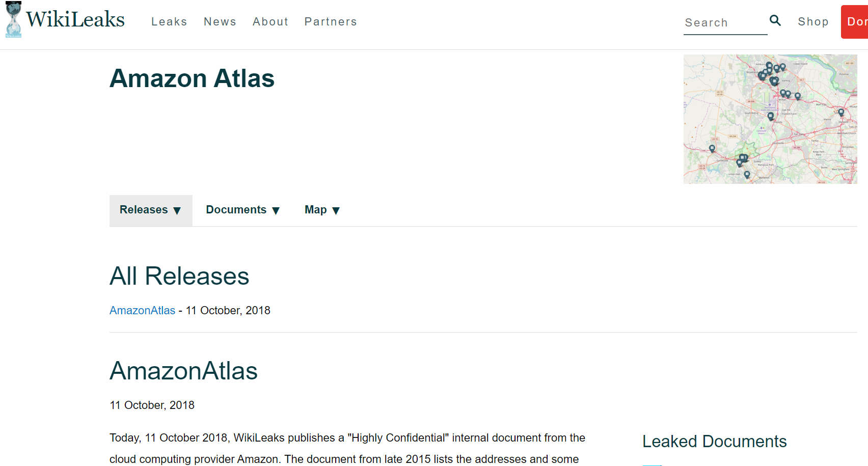This screenshot has height=466, width=868.
Task: Open the AmazonAtlas release link
Action: tap(142, 311)
